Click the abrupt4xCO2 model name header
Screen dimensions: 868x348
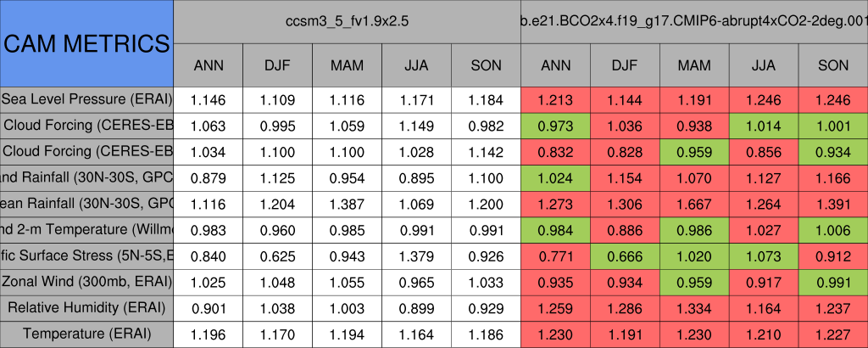click(x=694, y=21)
